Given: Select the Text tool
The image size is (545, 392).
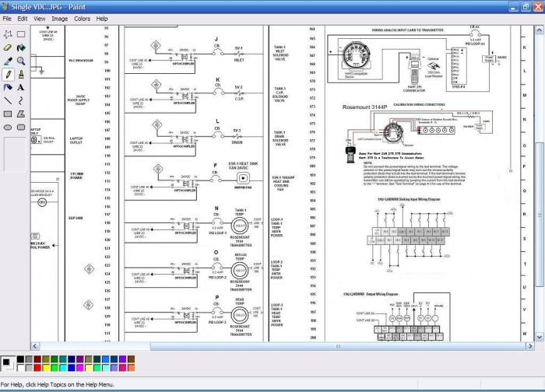Looking at the screenshot, I should coord(21,87).
